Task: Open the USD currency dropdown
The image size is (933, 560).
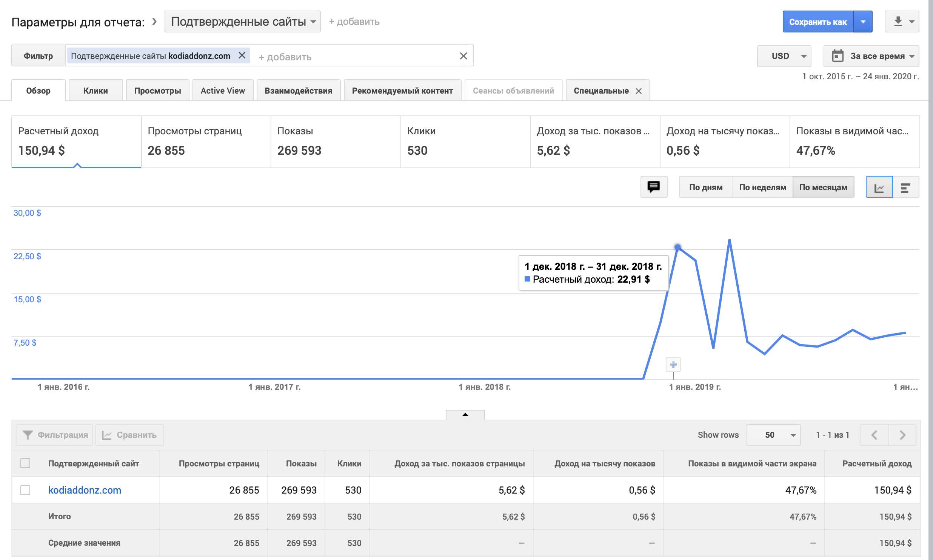Action: [784, 56]
